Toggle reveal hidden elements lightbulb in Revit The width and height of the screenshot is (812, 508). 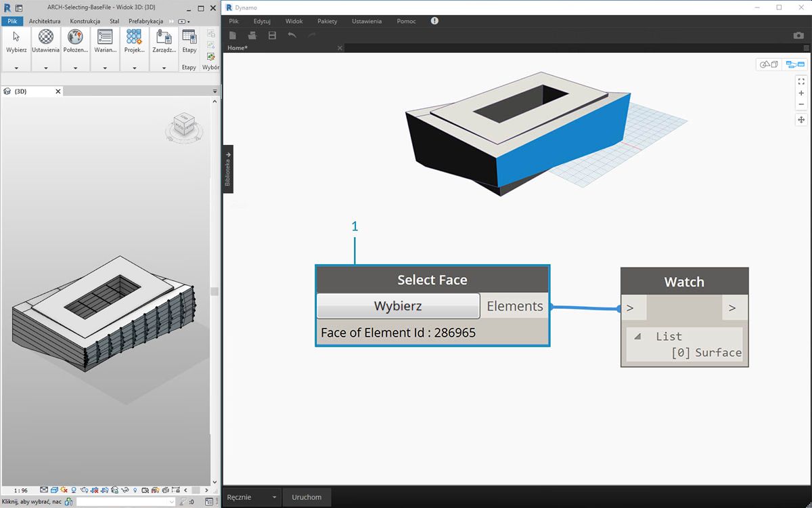click(x=135, y=490)
